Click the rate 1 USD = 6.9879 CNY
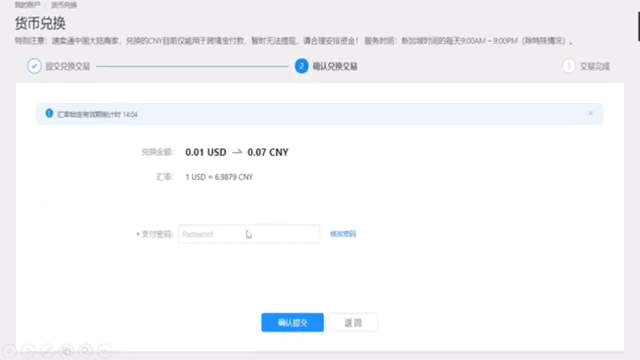The image size is (640, 360). (x=219, y=177)
